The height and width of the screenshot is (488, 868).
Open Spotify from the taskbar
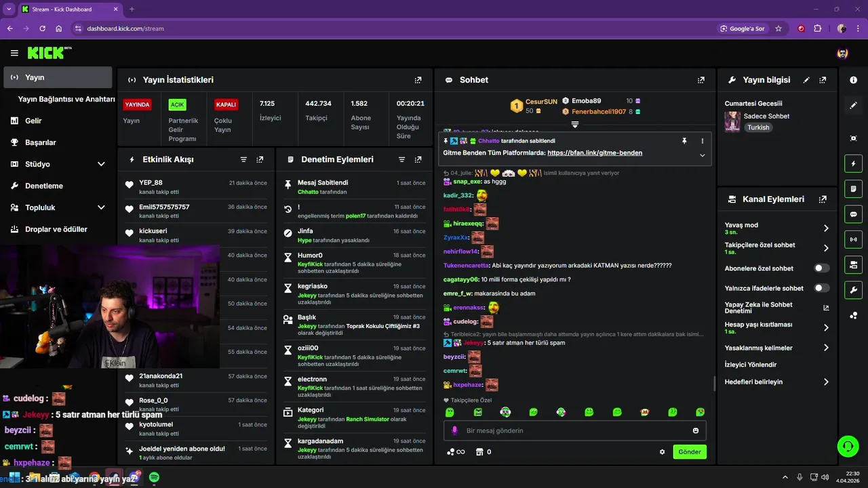(x=154, y=478)
